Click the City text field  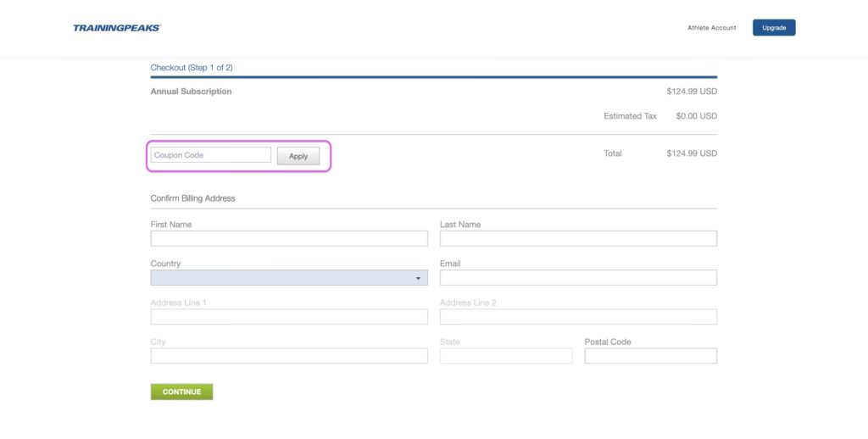pos(289,356)
